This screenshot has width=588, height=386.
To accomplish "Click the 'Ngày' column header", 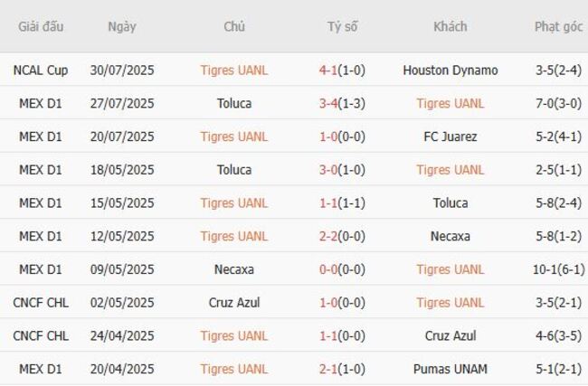I will point(122,26).
